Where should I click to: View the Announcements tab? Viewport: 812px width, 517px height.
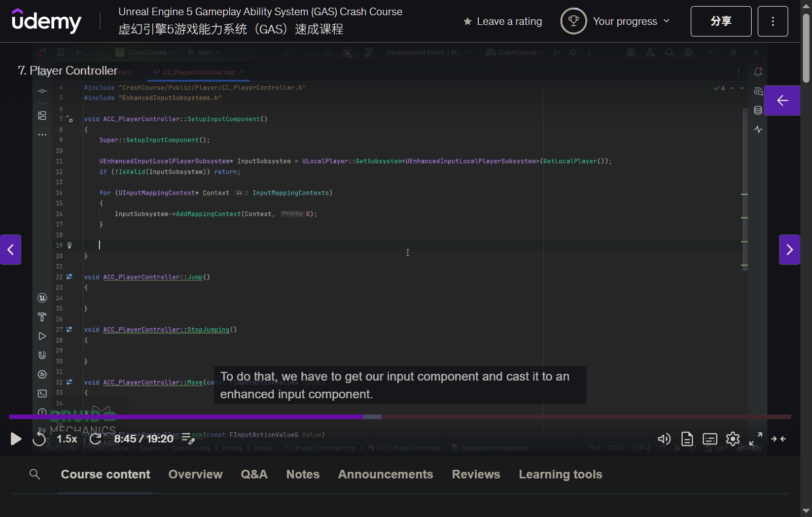click(x=385, y=474)
